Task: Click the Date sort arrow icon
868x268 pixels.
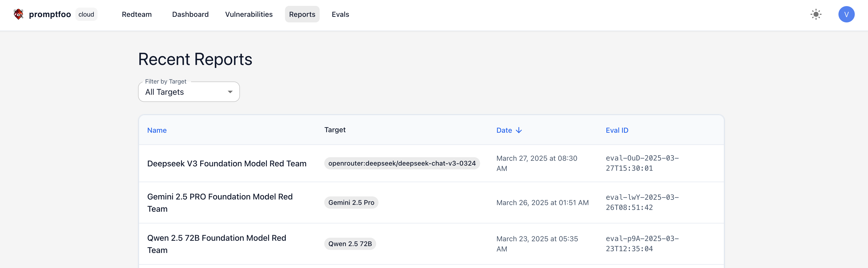Action: click(x=519, y=130)
